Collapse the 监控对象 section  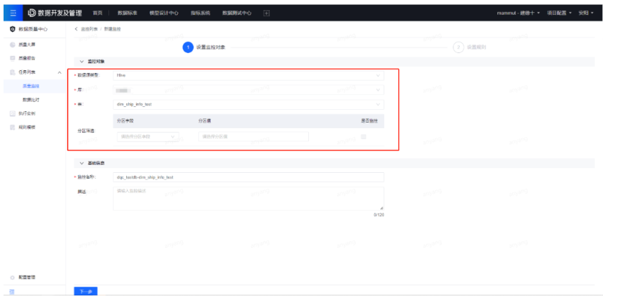(x=81, y=61)
